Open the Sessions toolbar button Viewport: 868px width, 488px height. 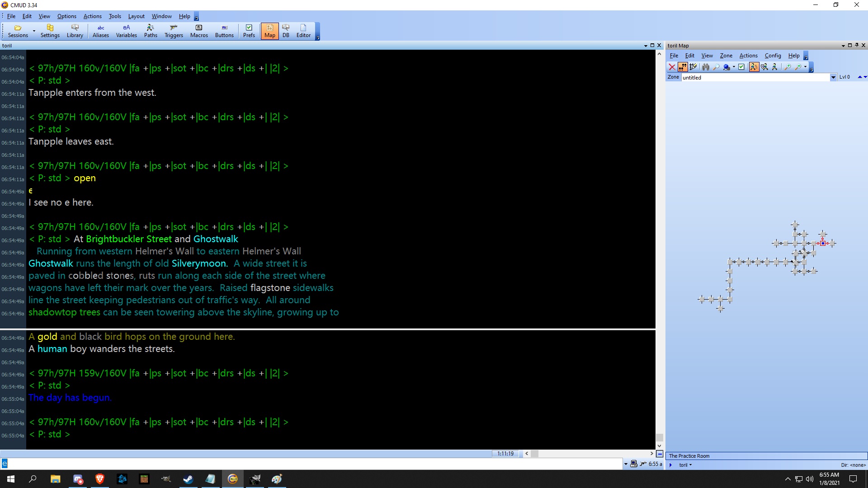coord(18,31)
